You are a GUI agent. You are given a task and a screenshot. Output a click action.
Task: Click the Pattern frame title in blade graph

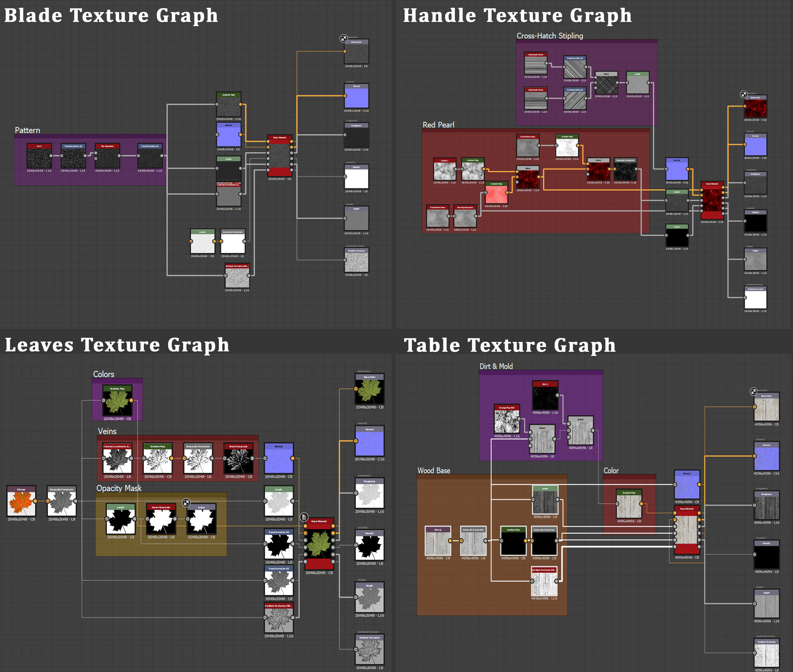pos(27,131)
